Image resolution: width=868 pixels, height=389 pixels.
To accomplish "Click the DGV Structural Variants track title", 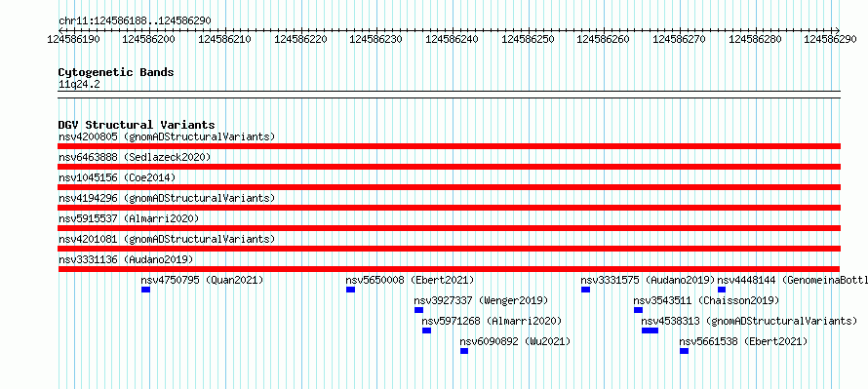I will coord(137,125).
